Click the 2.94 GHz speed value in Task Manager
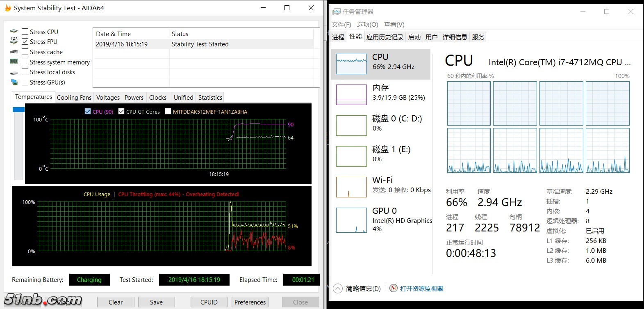This screenshot has width=644, height=309. 500,202
